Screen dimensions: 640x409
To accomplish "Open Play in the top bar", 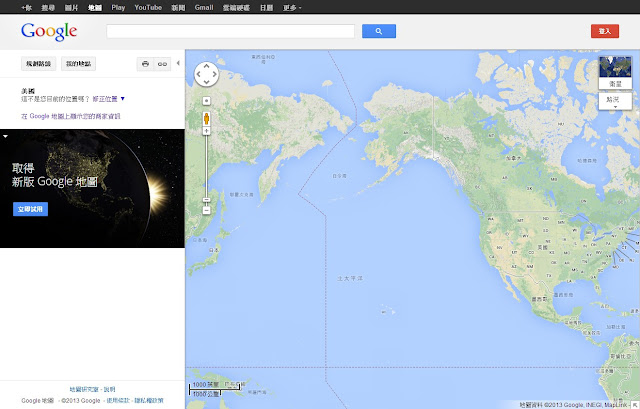I will pos(118,7).
